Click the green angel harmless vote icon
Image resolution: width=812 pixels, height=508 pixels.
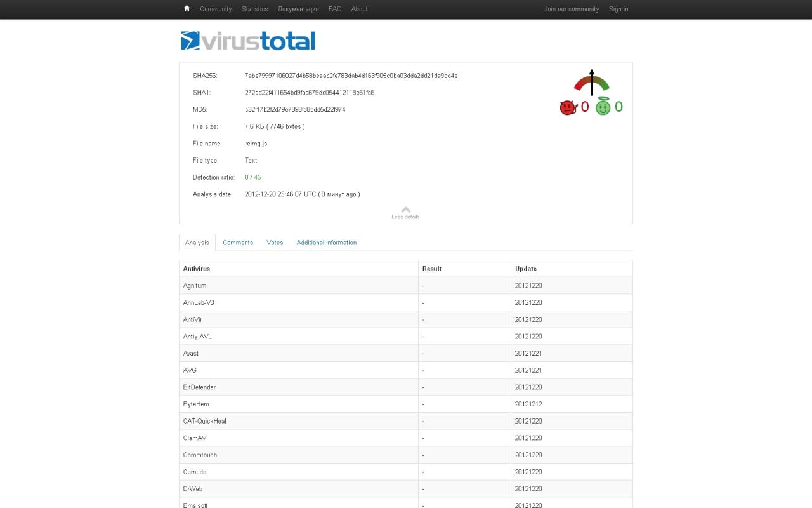603,108
